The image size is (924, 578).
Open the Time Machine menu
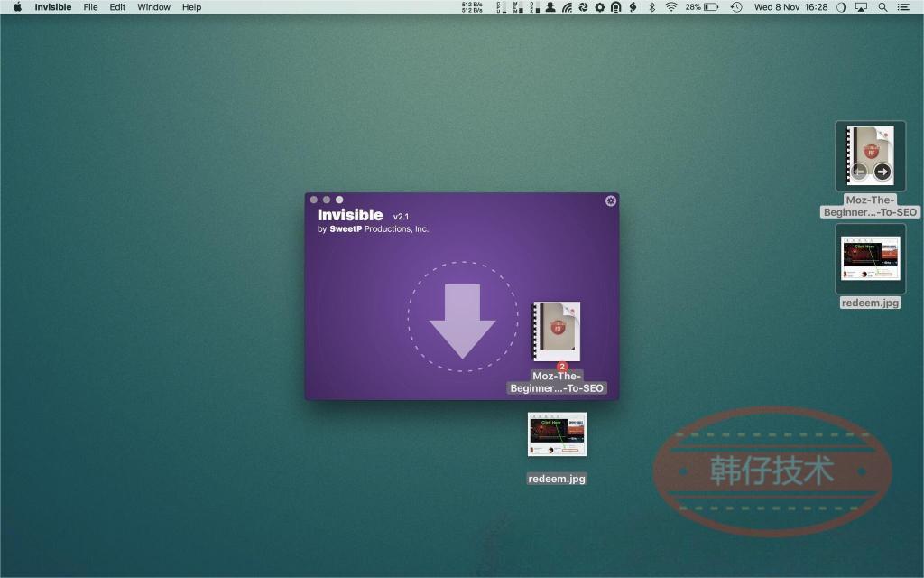pos(736,7)
